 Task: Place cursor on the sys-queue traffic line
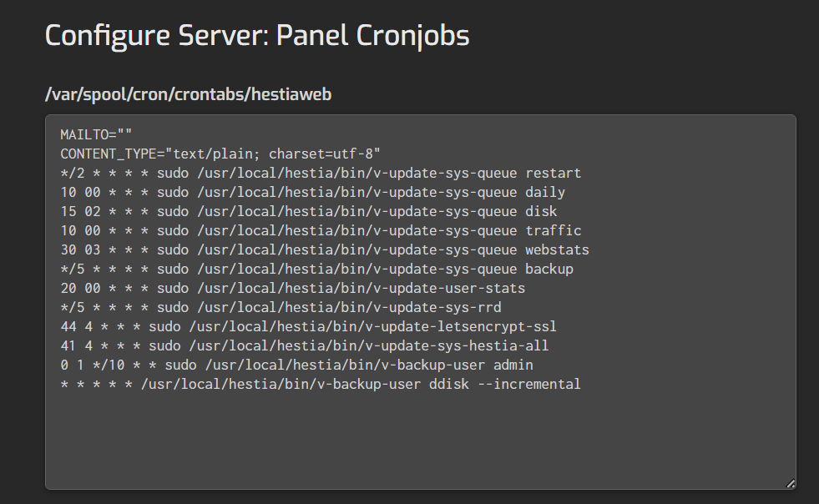pyautogui.click(x=321, y=230)
